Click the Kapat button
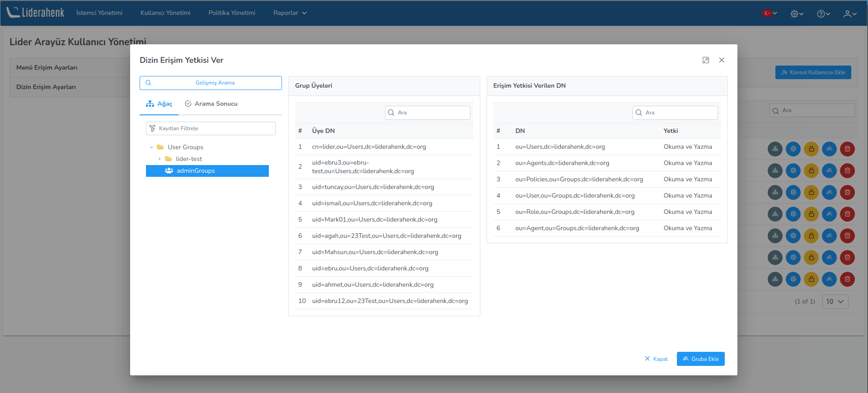The width and height of the screenshot is (868, 393). (656, 359)
